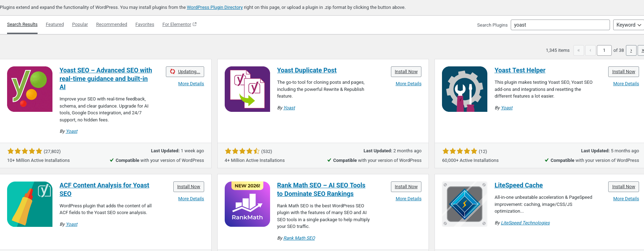Click the 1,345 items count text
644x251 pixels.
[558, 50]
